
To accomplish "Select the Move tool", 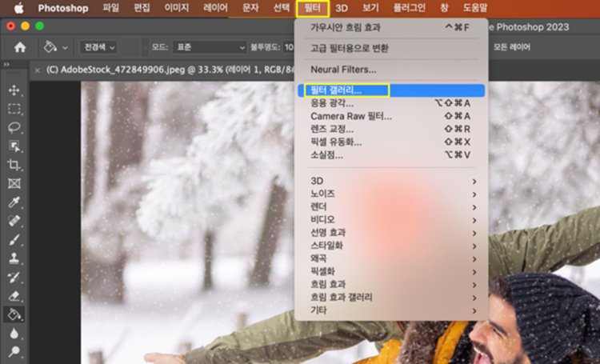I will pos(14,90).
